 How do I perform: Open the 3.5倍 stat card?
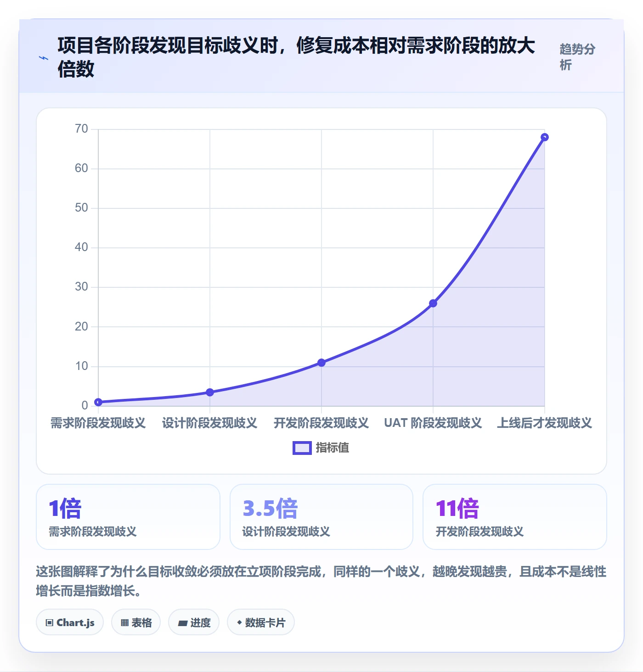pyautogui.click(x=321, y=517)
